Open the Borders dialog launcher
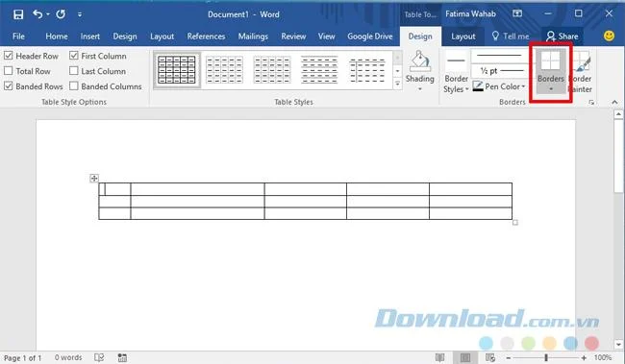Image resolution: width=625 pixels, height=364 pixels. point(591,103)
